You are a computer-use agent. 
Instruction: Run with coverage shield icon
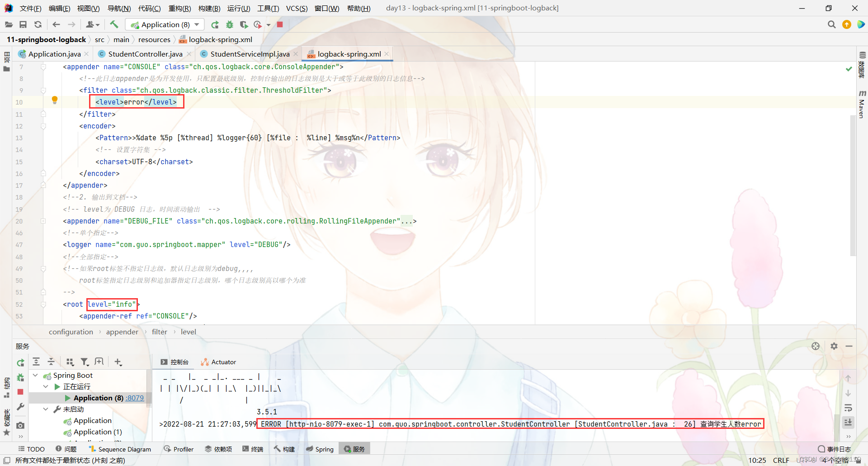point(244,24)
